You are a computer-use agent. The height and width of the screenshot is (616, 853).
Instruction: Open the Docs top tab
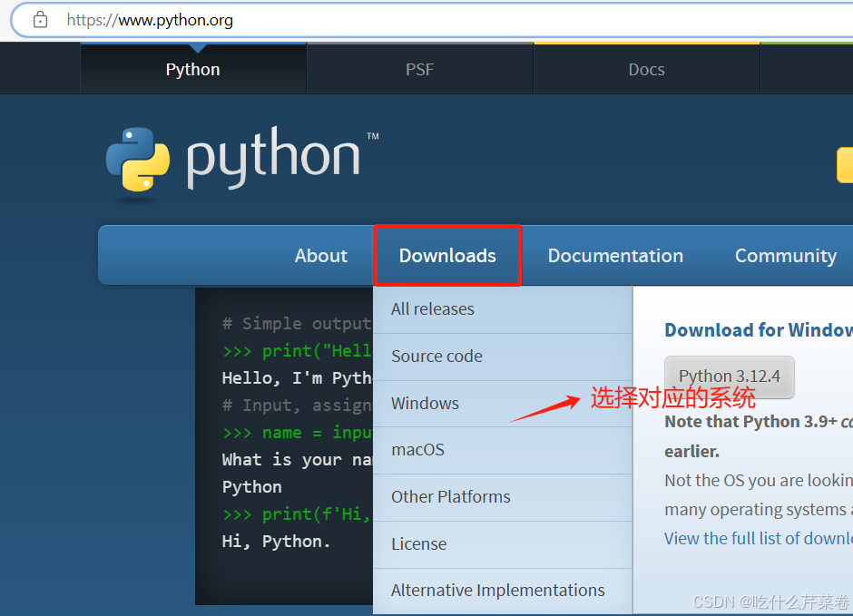(646, 69)
